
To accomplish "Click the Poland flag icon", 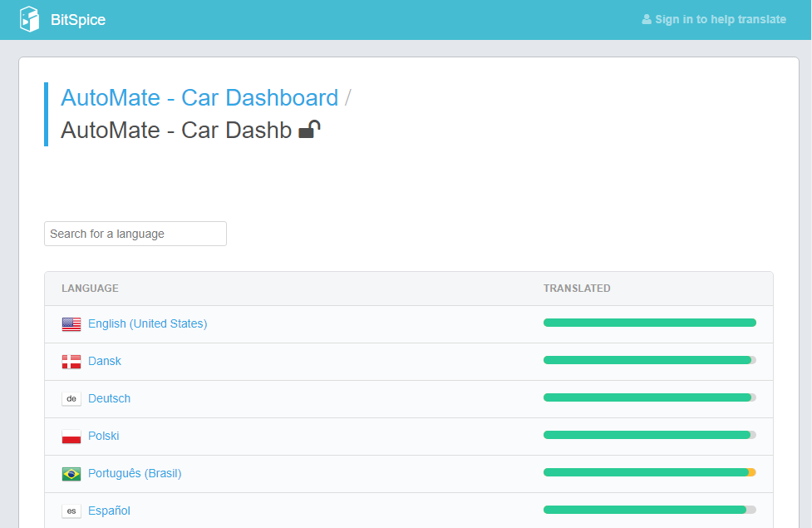I will click(x=71, y=437).
